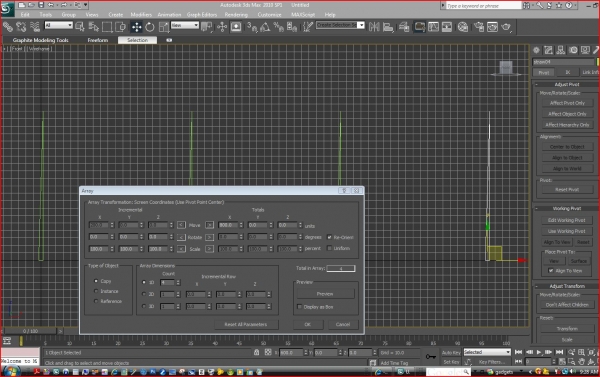The image size is (600, 377).
Task: Click Go to End playback control
Action: coord(559,352)
